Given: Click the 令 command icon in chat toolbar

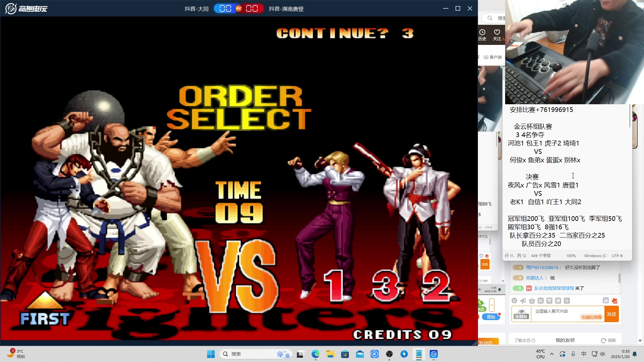Looking at the screenshot, I should click(x=567, y=301).
